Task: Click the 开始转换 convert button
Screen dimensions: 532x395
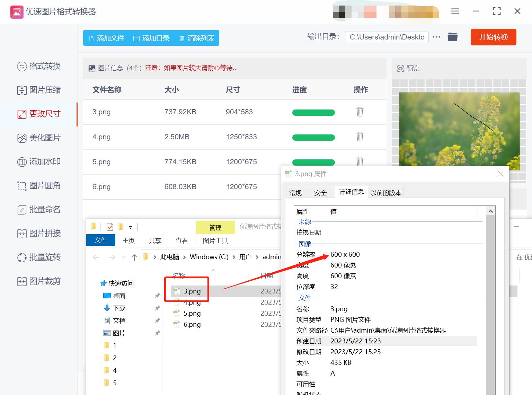Action: tap(493, 37)
